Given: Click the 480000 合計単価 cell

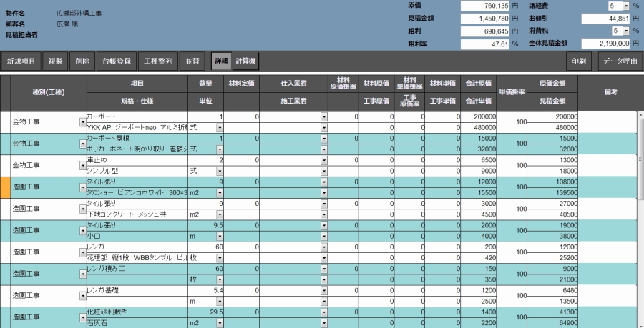Looking at the screenshot, I should (x=479, y=127).
